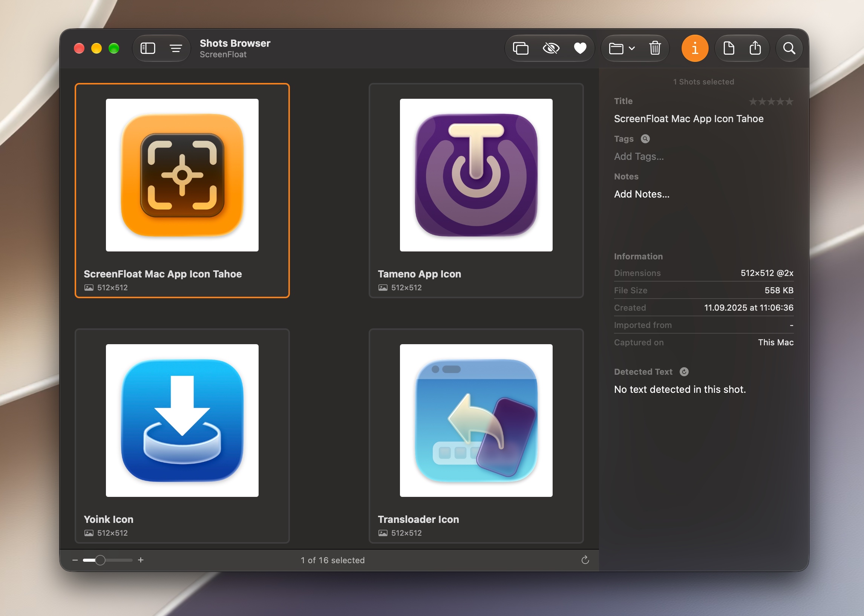Open the share menu icon
This screenshot has height=616, width=864.
pyautogui.click(x=755, y=48)
